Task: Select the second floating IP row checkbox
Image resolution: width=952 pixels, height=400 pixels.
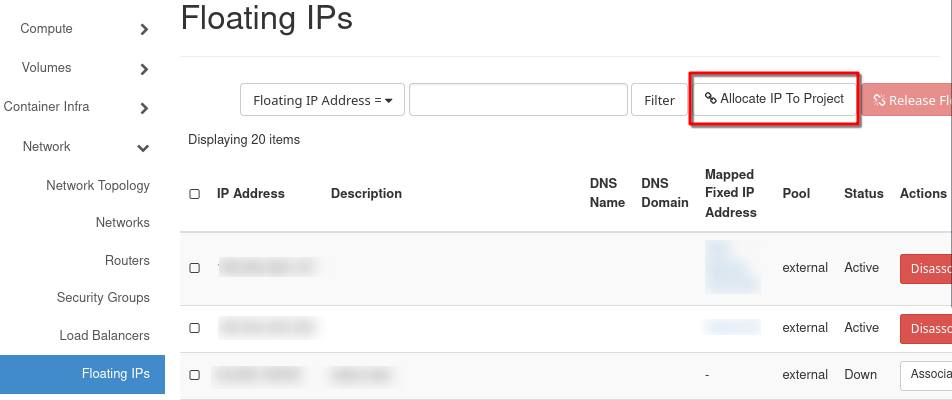Action: point(194,328)
